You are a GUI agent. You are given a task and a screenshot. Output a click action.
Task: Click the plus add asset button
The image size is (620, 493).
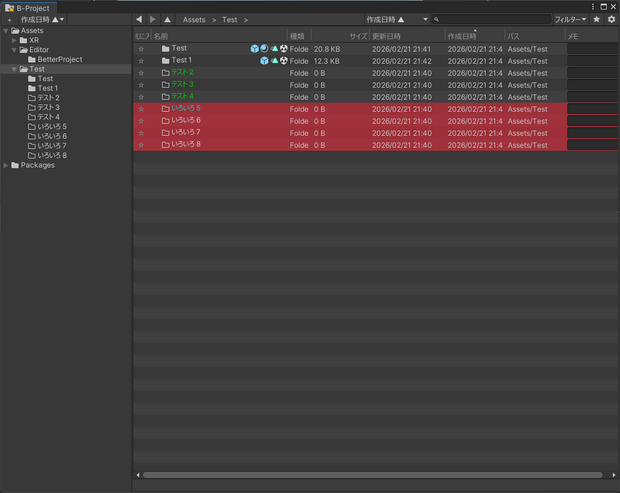point(9,20)
